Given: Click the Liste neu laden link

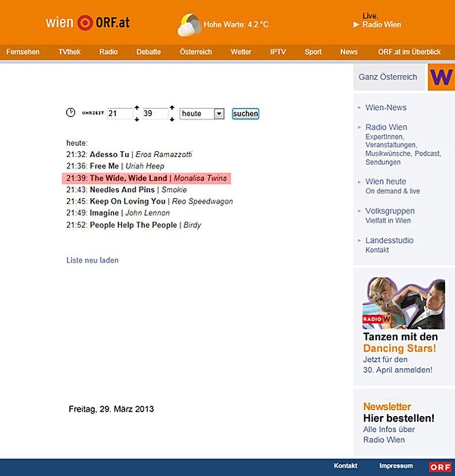Looking at the screenshot, I should [92, 260].
